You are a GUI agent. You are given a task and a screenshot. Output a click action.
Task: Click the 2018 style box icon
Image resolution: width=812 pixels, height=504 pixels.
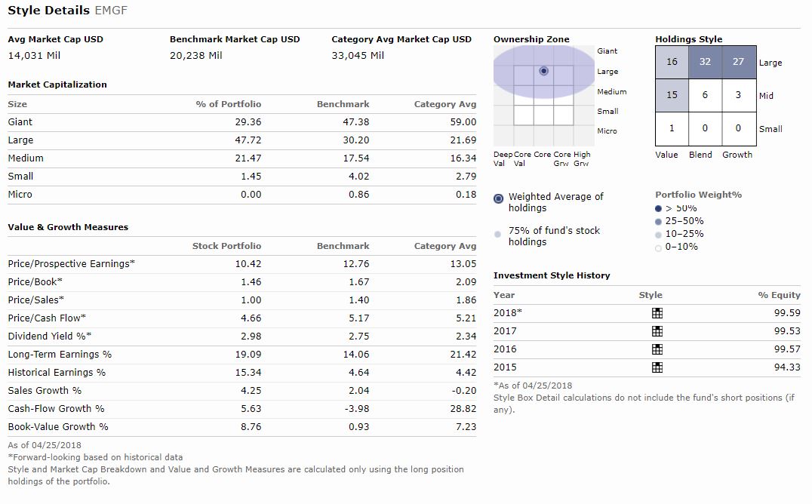657,313
